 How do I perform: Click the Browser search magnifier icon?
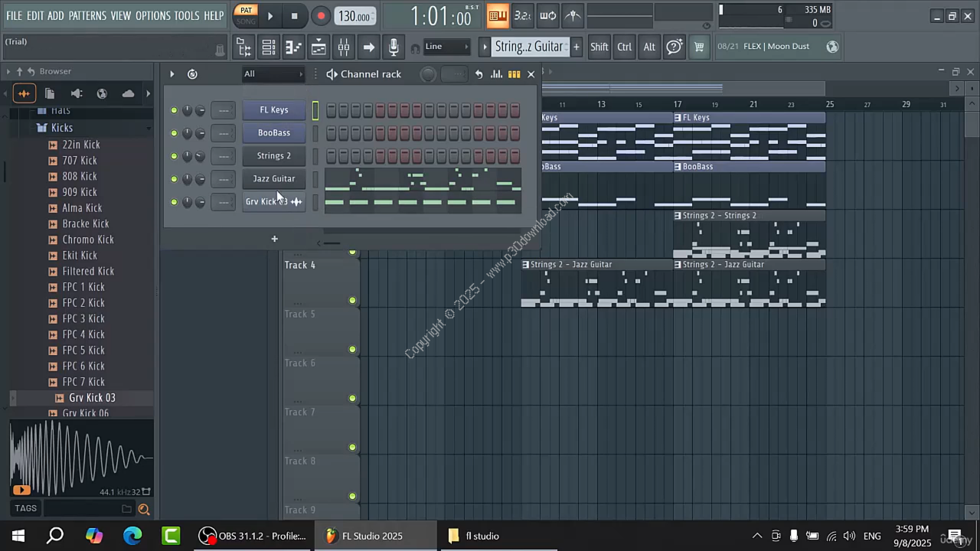[x=143, y=509]
